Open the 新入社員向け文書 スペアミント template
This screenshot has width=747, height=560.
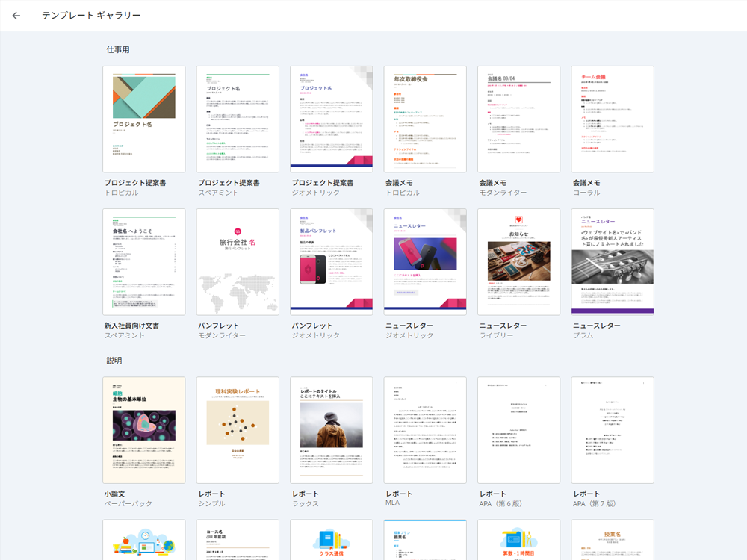144,262
